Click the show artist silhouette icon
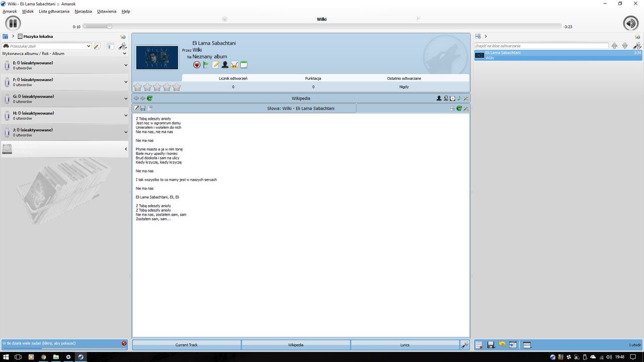The image size is (644, 362). click(225, 65)
